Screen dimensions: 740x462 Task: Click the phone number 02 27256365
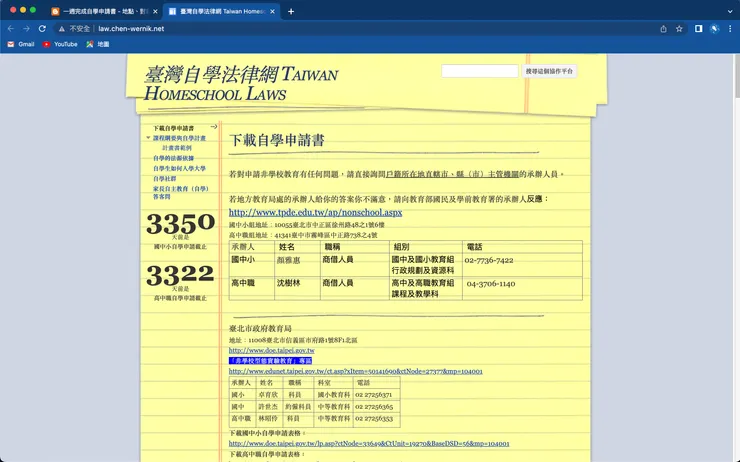point(374,407)
